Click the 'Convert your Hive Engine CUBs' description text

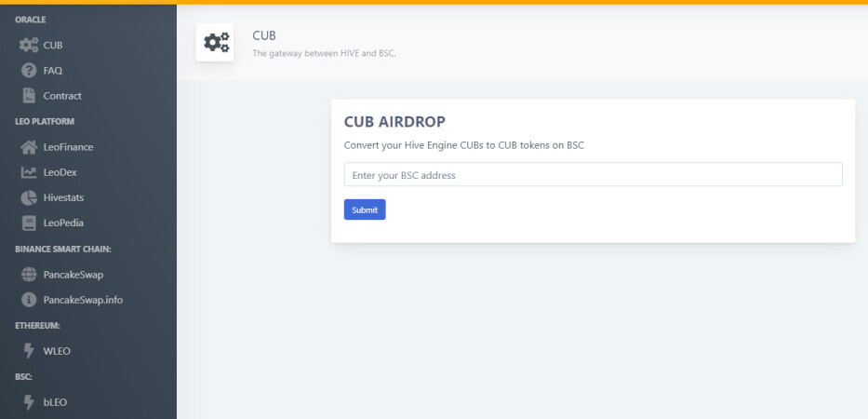464,145
